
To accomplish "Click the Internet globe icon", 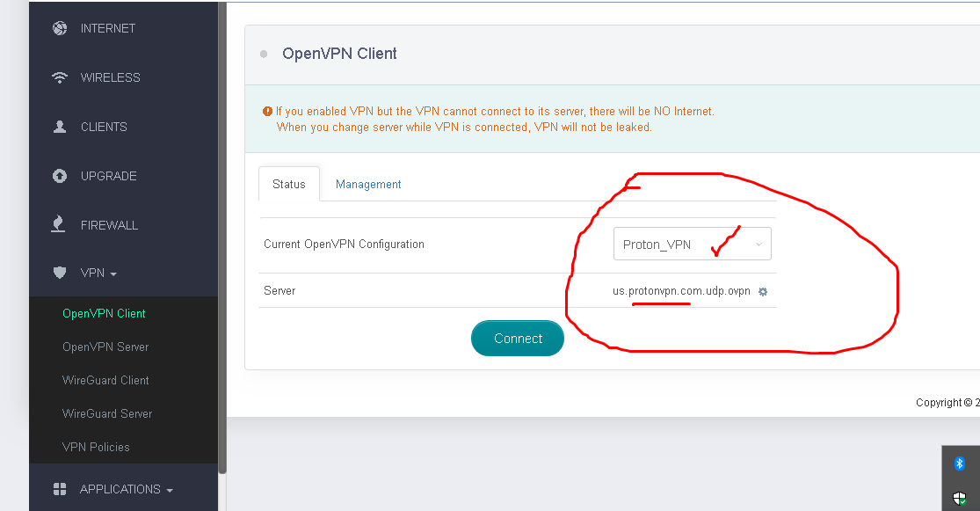I will [60, 28].
